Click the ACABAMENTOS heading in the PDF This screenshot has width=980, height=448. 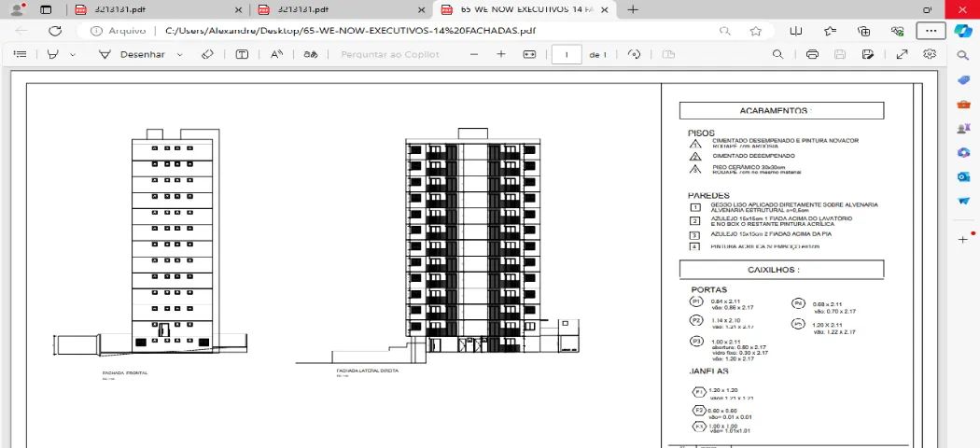775,110
